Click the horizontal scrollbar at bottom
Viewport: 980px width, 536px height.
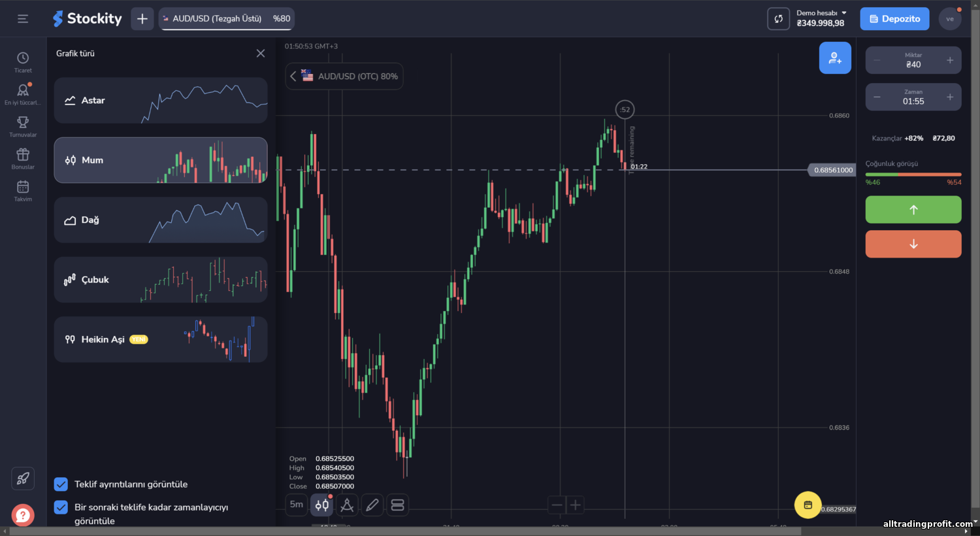405,531
